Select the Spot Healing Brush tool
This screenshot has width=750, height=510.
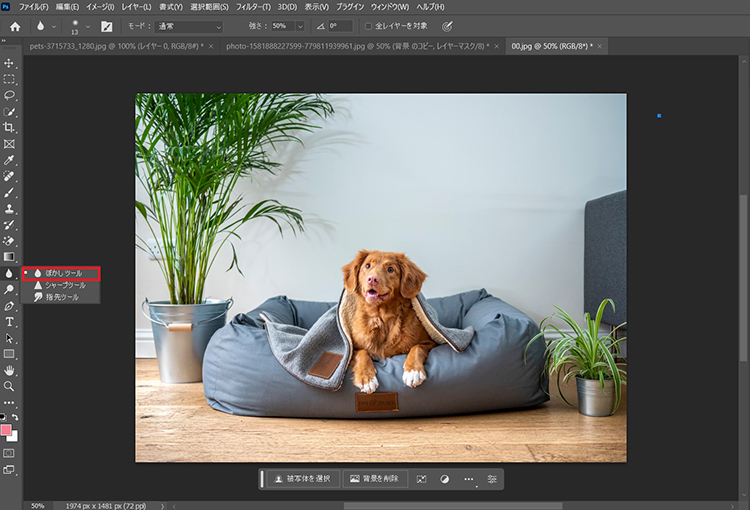tap(9, 176)
